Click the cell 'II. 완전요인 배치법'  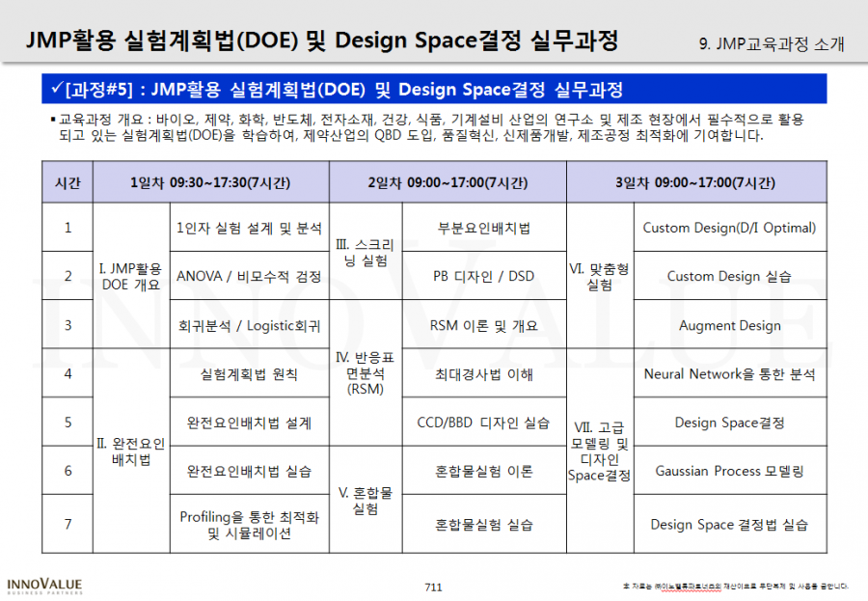coord(131,451)
